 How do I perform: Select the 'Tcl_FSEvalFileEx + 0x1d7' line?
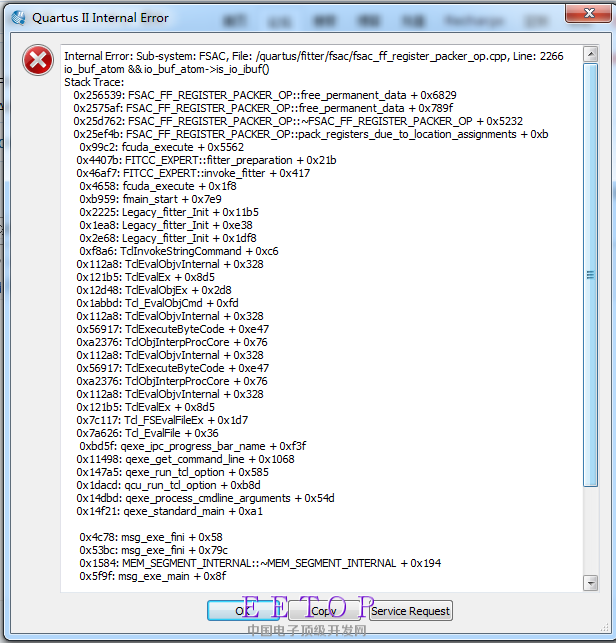pos(162,420)
